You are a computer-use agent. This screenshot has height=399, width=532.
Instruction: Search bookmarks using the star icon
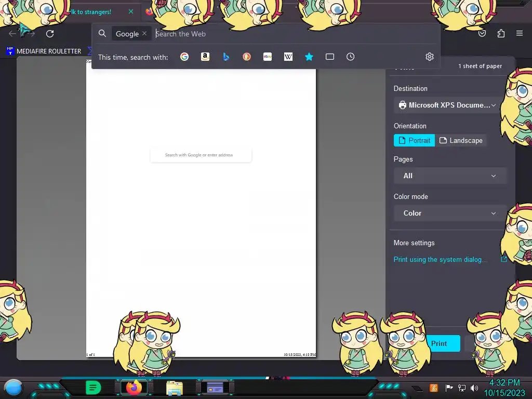coord(309,57)
